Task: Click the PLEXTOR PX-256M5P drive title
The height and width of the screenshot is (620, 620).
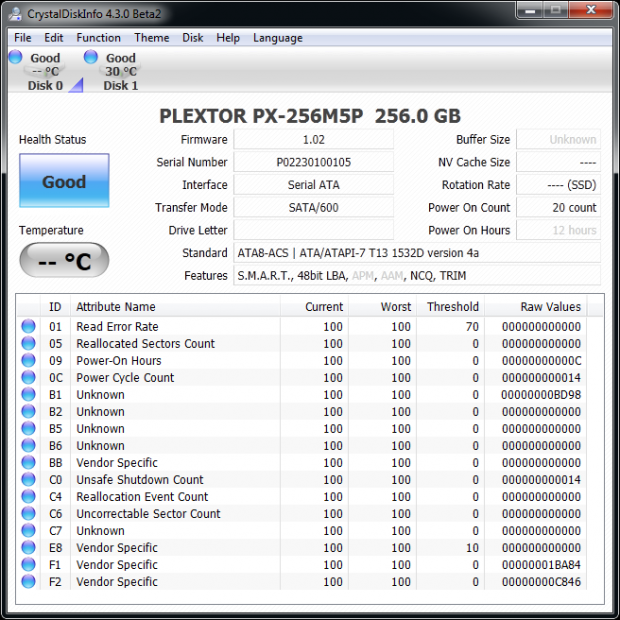Action: coord(310,116)
